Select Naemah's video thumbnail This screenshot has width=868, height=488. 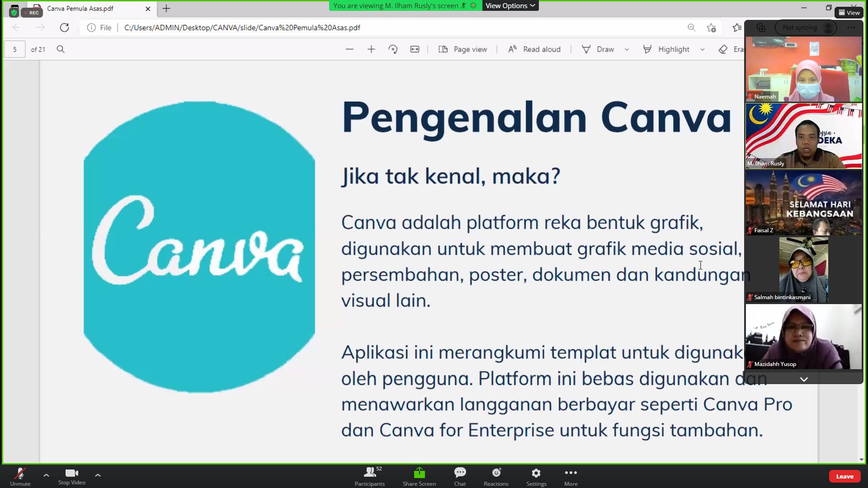(x=804, y=69)
